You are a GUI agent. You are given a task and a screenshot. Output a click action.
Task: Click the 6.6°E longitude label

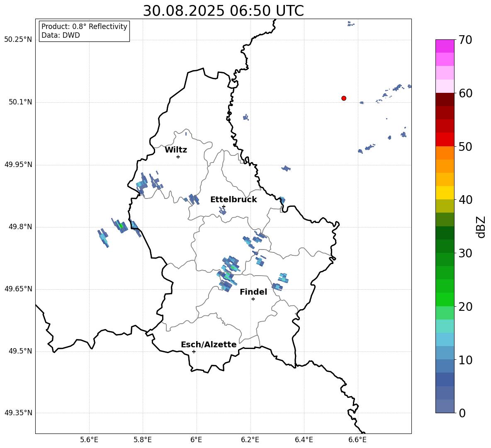pyautogui.click(x=357, y=440)
